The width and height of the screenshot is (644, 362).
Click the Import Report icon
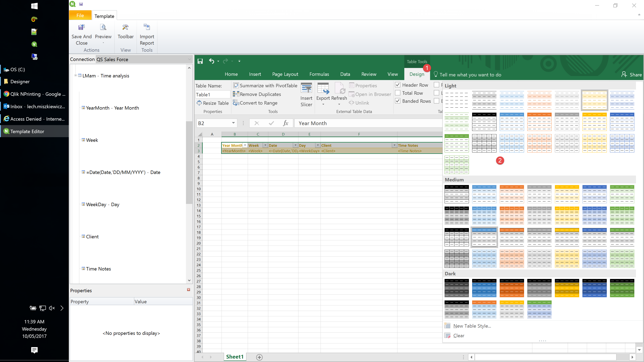[x=147, y=27]
